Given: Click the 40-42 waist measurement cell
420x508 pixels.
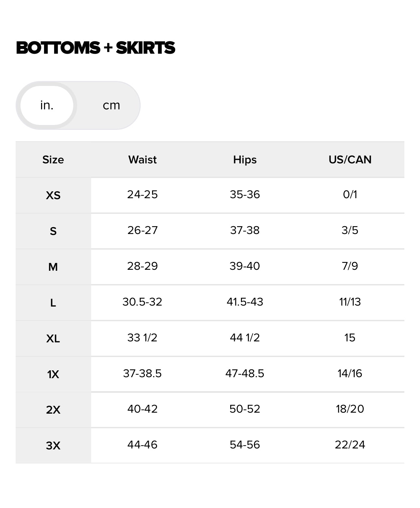Looking at the screenshot, I should (x=142, y=409).
